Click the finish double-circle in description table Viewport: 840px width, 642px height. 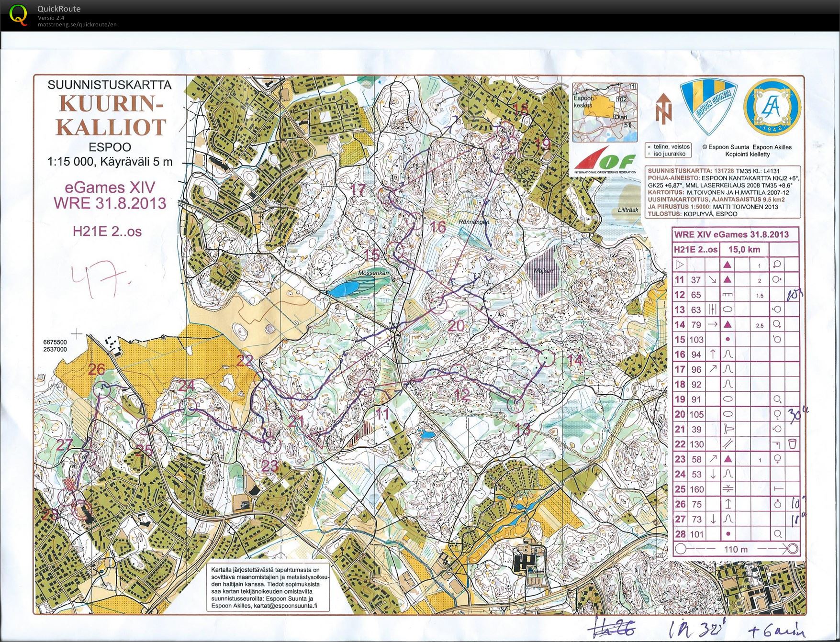coord(792,549)
